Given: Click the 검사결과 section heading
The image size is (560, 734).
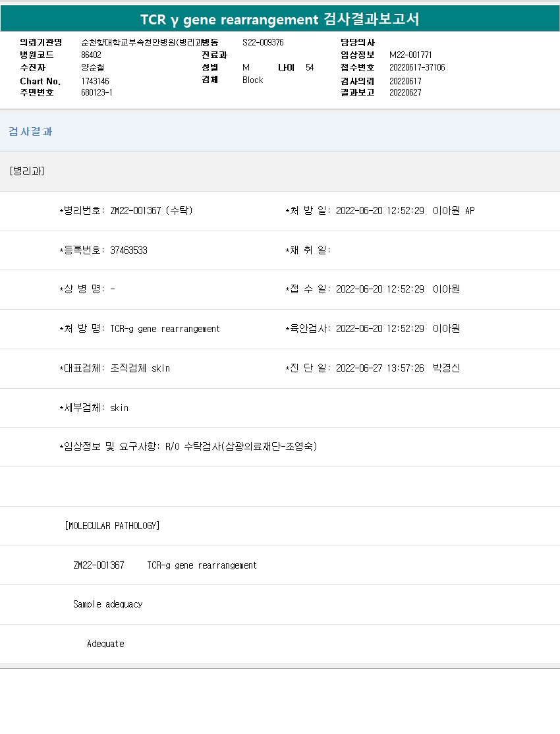Looking at the screenshot, I should [x=30, y=132].
